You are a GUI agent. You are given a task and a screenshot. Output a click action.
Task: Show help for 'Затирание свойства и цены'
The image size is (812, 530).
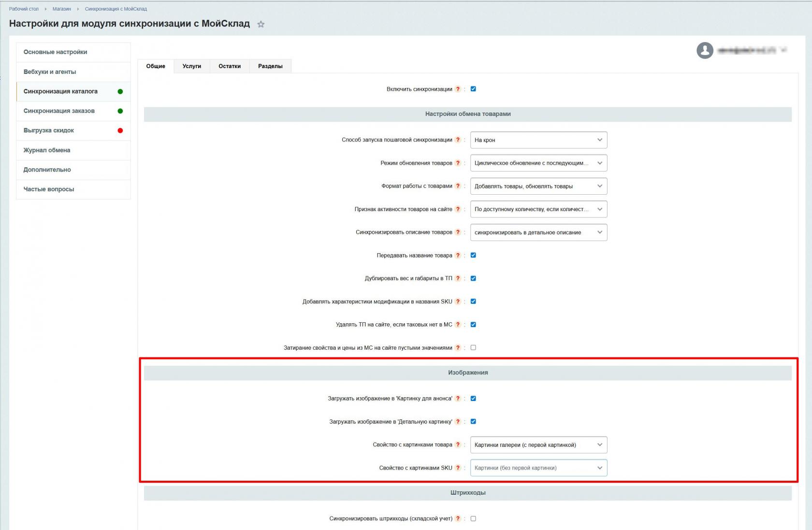click(458, 348)
